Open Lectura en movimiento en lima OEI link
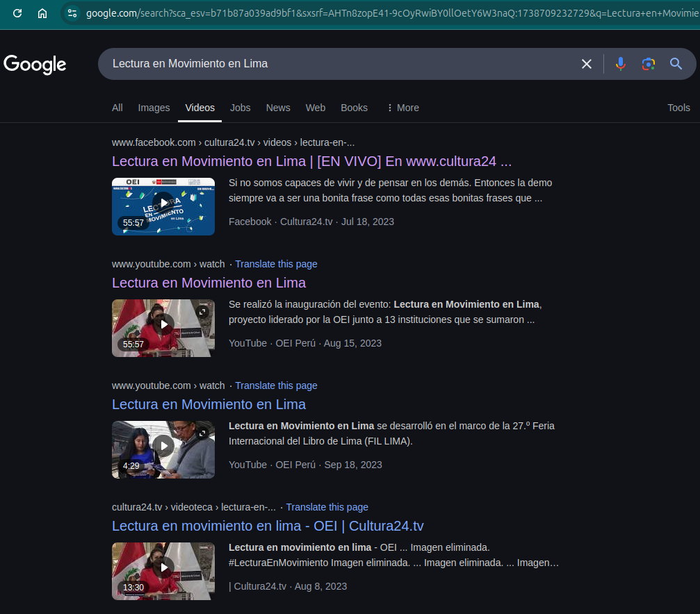Viewport: 700px width, 614px height. pos(268,526)
